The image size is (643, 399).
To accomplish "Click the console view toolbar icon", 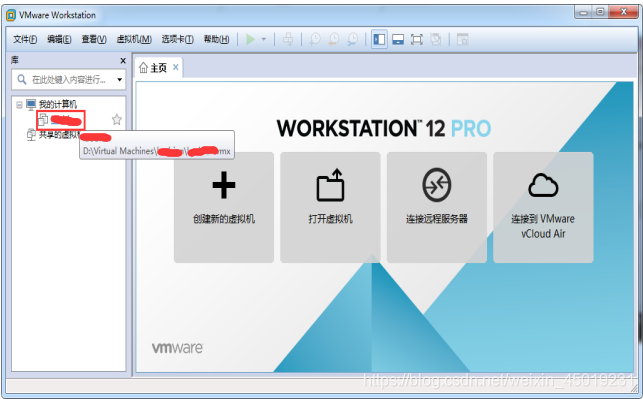I will (463, 39).
